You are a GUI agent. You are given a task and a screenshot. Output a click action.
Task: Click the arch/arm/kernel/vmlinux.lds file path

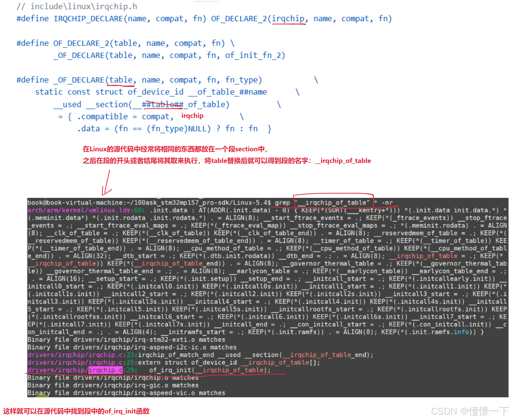point(79,210)
